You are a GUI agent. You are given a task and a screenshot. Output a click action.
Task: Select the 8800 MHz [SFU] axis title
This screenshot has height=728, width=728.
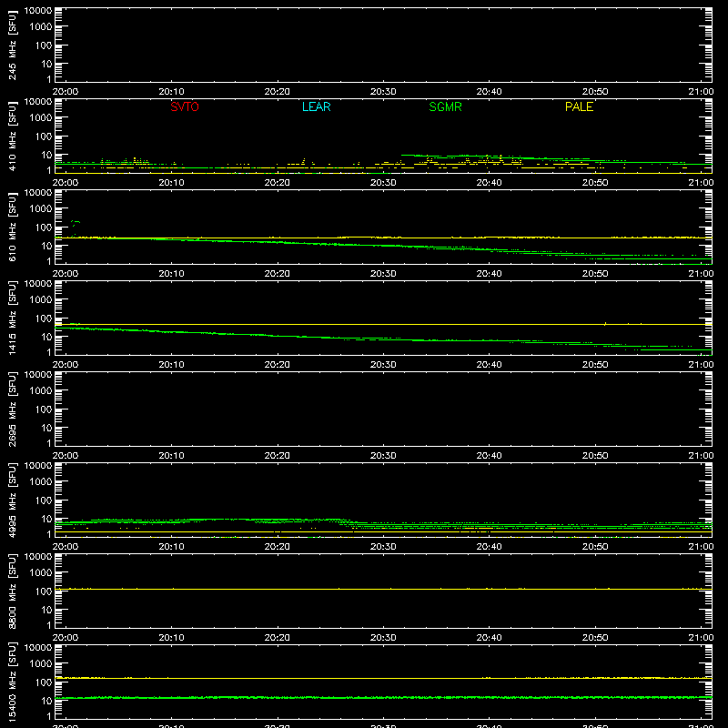tap(13, 591)
